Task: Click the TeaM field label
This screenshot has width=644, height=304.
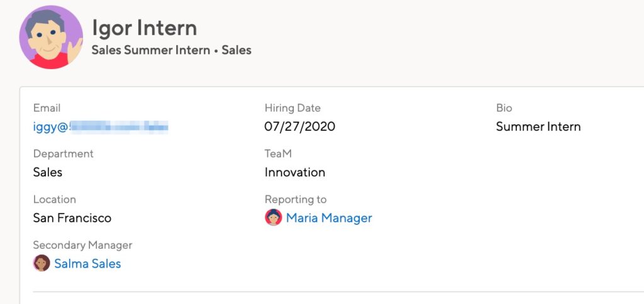Action: [278, 153]
